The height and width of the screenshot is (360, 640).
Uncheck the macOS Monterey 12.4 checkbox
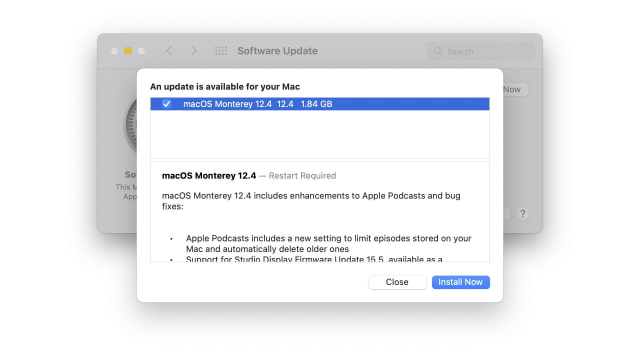[166, 104]
